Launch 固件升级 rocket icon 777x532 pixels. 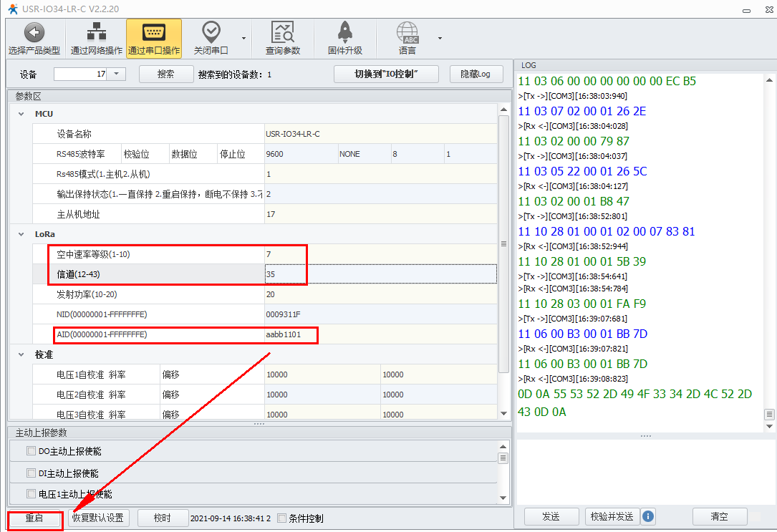[345, 33]
